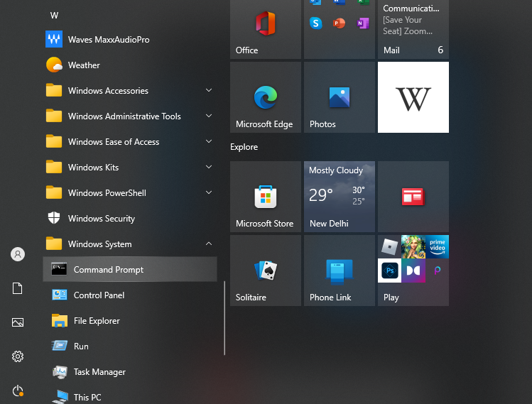Open the Wikipedia W tile

tap(413, 97)
